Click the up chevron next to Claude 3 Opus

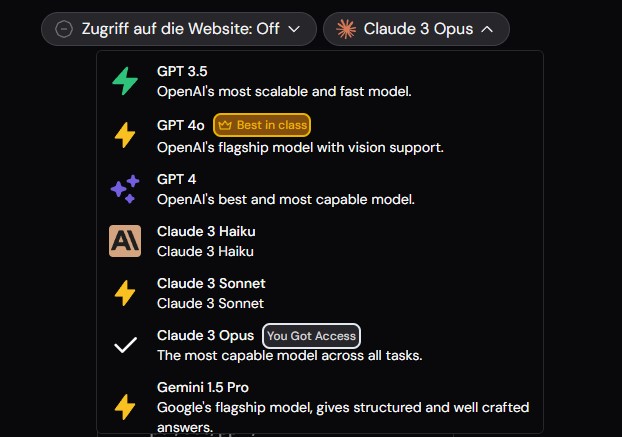(487, 29)
